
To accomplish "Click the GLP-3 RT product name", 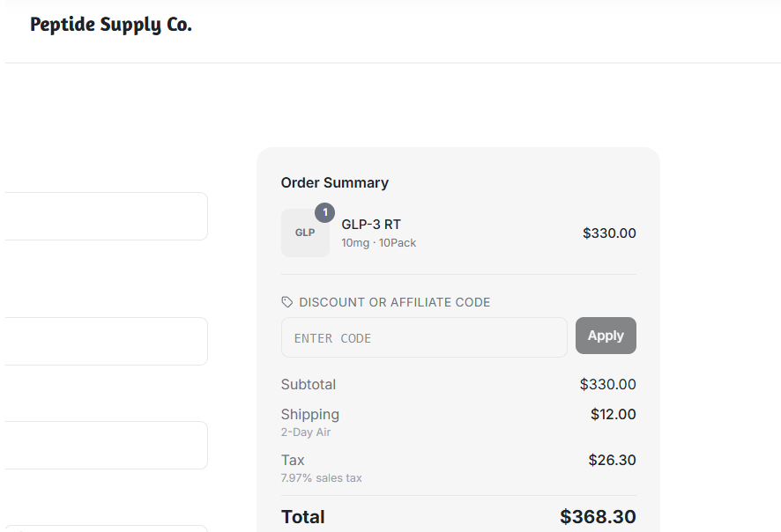I will 371,225.
